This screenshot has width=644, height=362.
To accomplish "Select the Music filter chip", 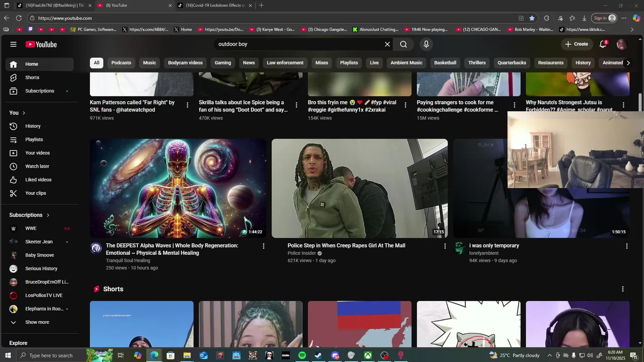I will point(149,63).
